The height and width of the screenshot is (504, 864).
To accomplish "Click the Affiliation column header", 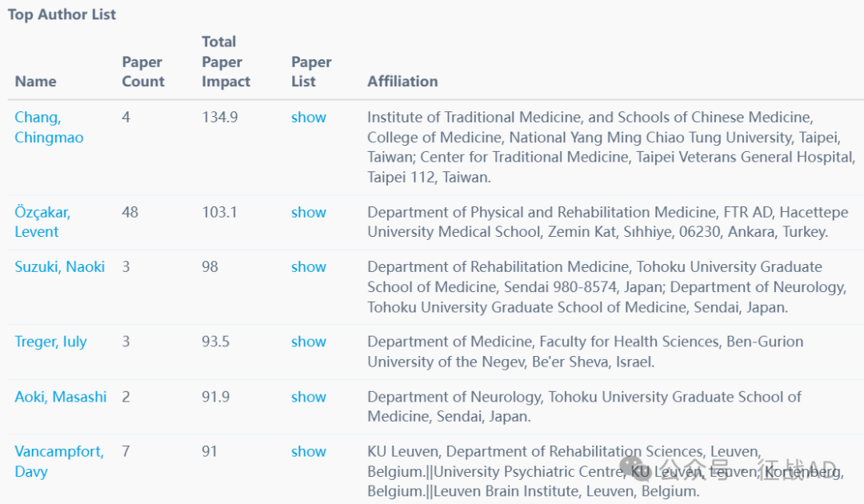I will coord(402,82).
